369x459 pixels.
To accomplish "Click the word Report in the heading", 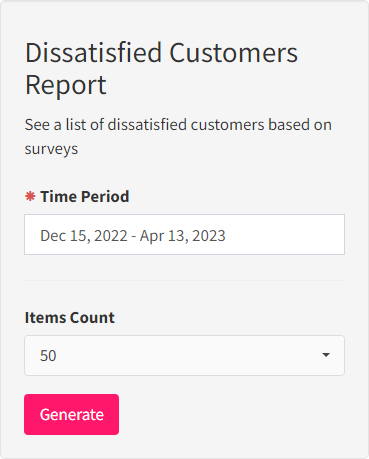I will click(66, 85).
